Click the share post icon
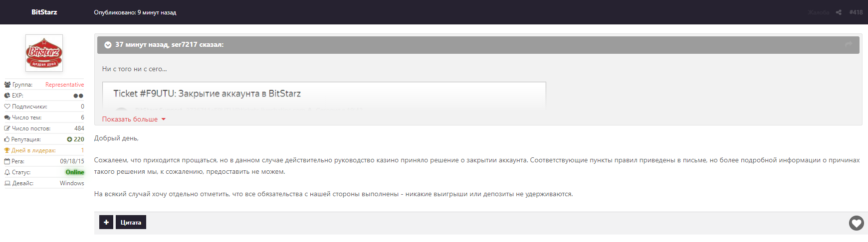Image resolution: width=868 pixels, height=242 pixels. 839,12
